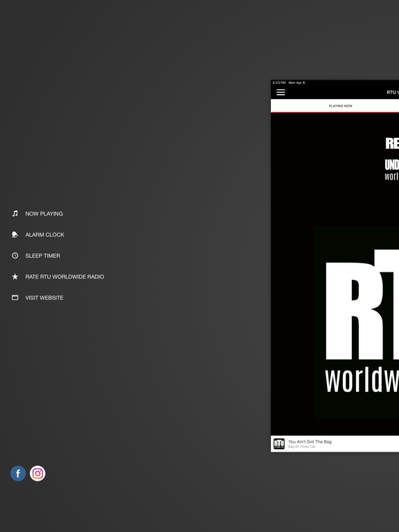Select Now Playing menu entry

(x=44, y=214)
